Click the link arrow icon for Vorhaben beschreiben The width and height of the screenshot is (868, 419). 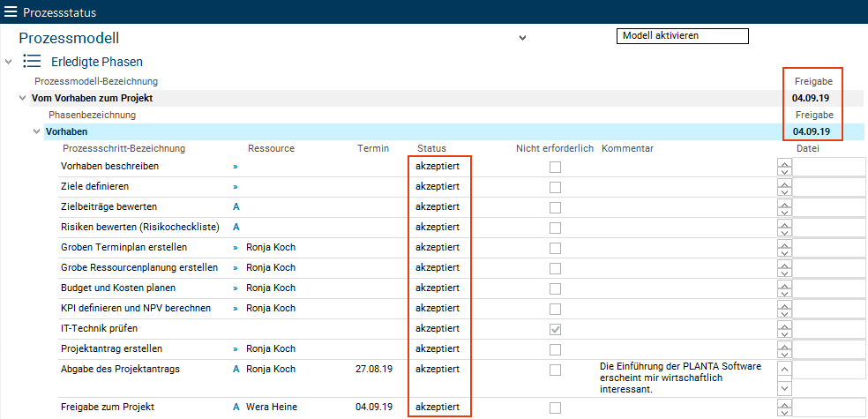(236, 166)
